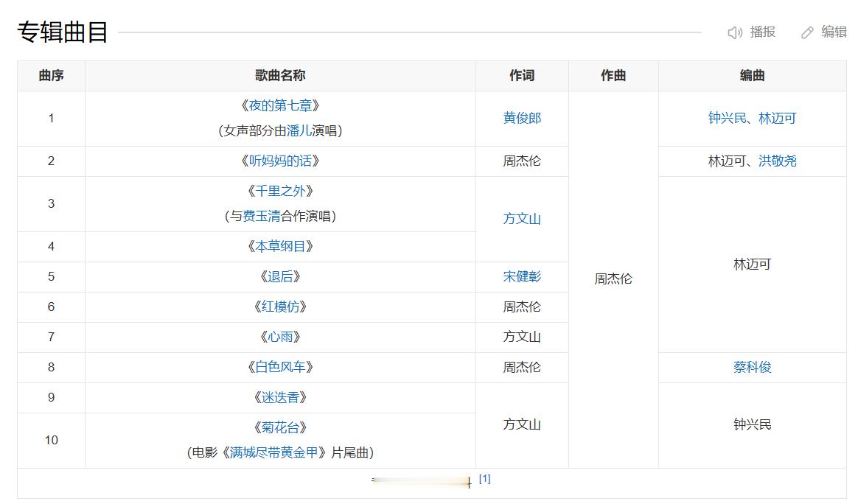
Task: Click the plain 林迈可 arranger cell for tracks 3-7
Action: (x=753, y=265)
